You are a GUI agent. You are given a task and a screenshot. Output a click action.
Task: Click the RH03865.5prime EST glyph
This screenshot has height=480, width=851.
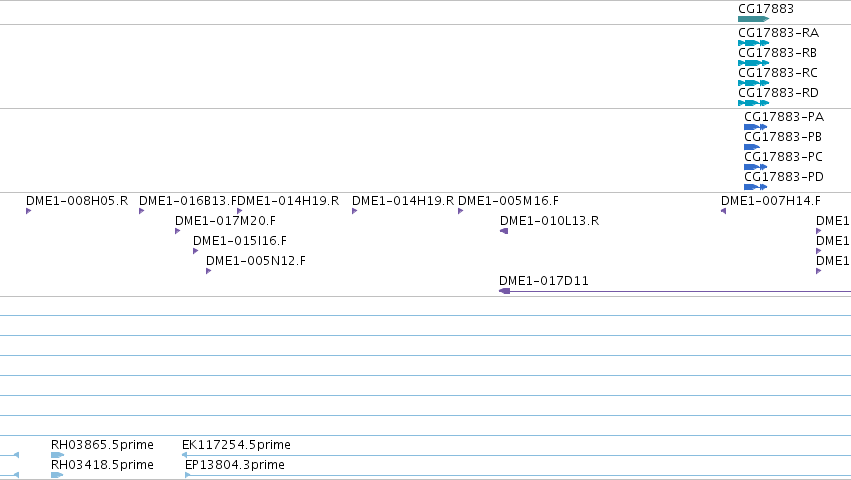click(58, 455)
